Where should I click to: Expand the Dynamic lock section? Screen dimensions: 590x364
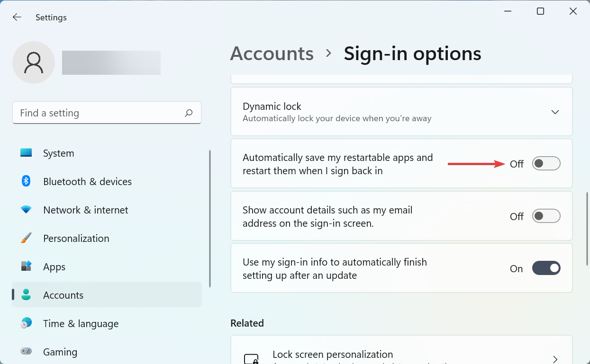click(555, 112)
